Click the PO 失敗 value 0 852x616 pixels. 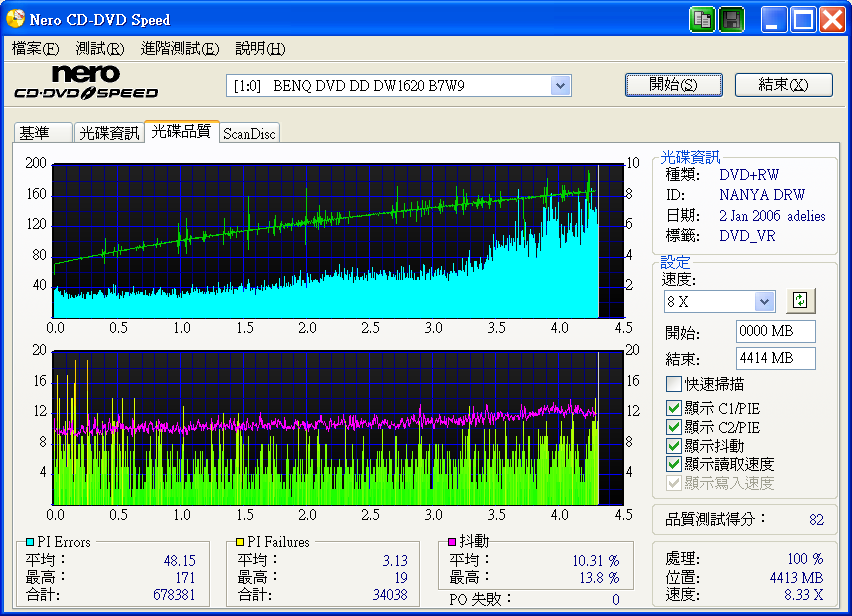[616, 600]
